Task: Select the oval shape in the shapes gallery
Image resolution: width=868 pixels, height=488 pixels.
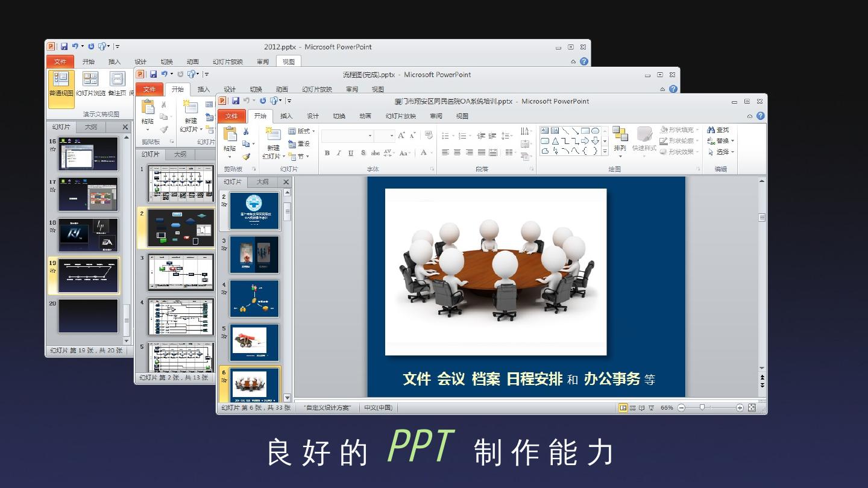Action: [x=595, y=131]
